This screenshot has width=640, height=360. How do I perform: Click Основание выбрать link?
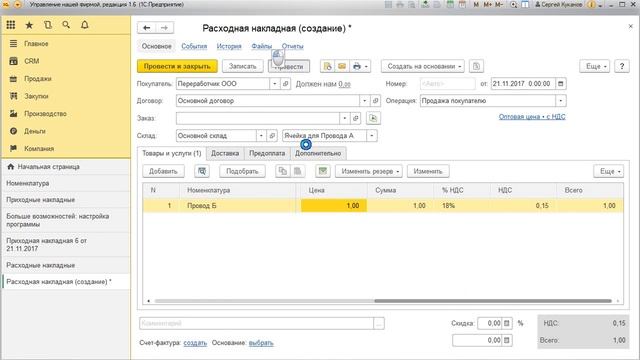[261, 343]
